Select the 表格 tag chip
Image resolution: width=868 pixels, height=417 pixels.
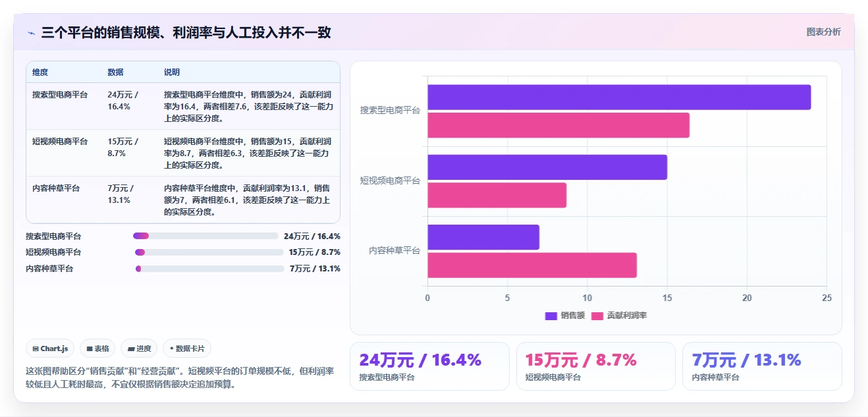coord(97,348)
